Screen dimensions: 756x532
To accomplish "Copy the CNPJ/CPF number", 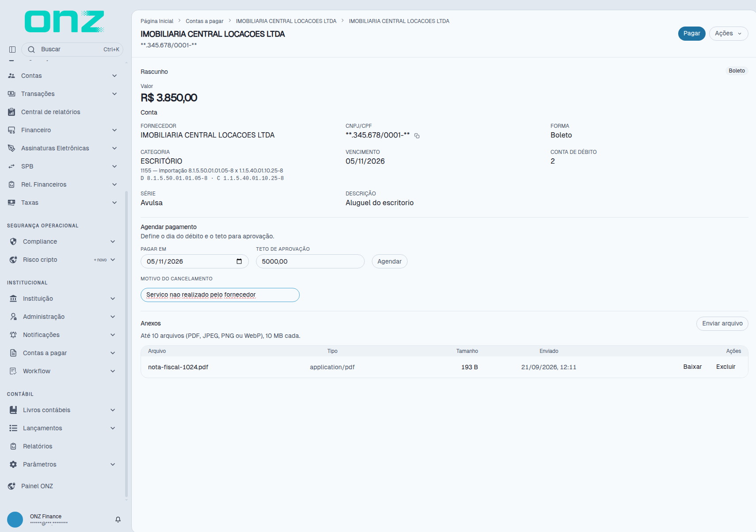I will pyautogui.click(x=417, y=136).
